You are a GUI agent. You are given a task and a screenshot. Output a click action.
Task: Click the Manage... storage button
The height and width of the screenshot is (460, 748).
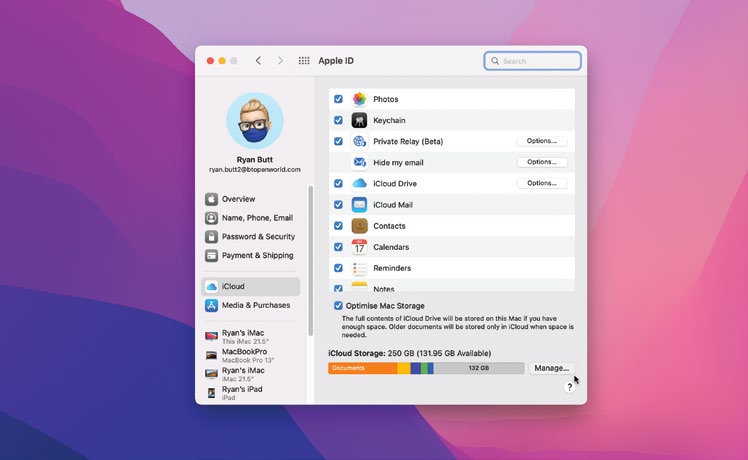pyautogui.click(x=551, y=368)
